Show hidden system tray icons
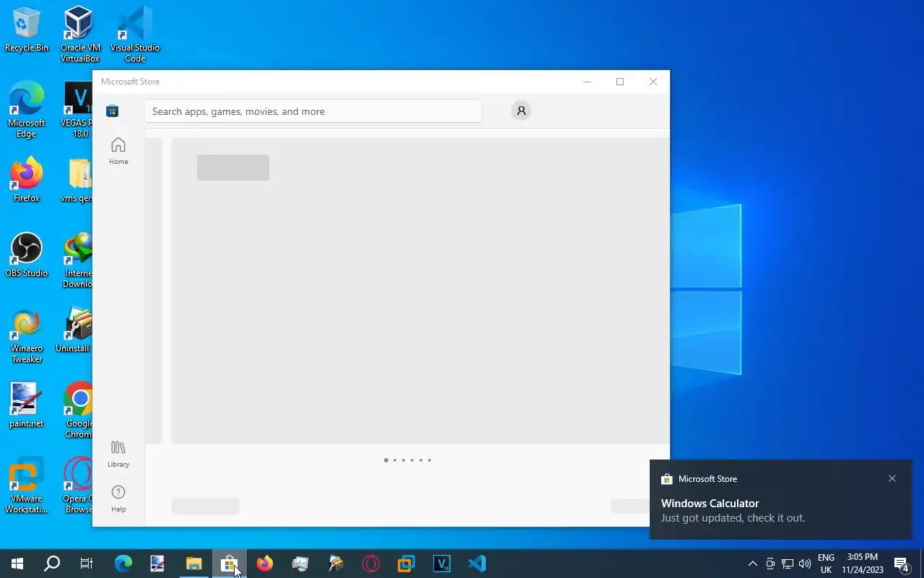This screenshot has height=578, width=924. [753, 564]
